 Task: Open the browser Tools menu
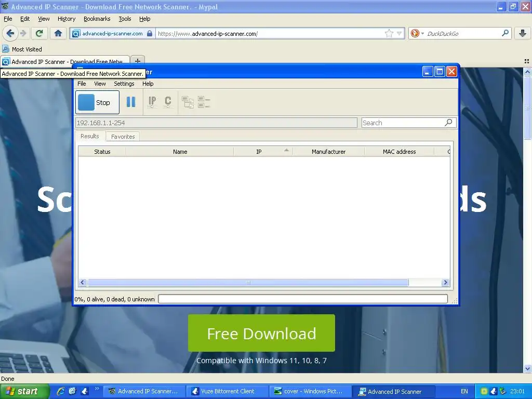point(125,19)
